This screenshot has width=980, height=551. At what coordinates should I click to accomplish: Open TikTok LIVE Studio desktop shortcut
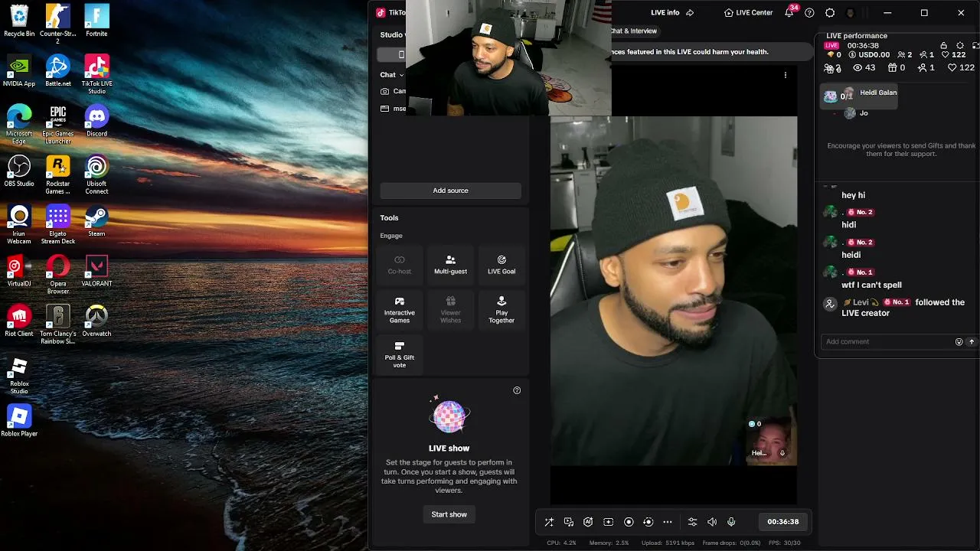click(96, 74)
